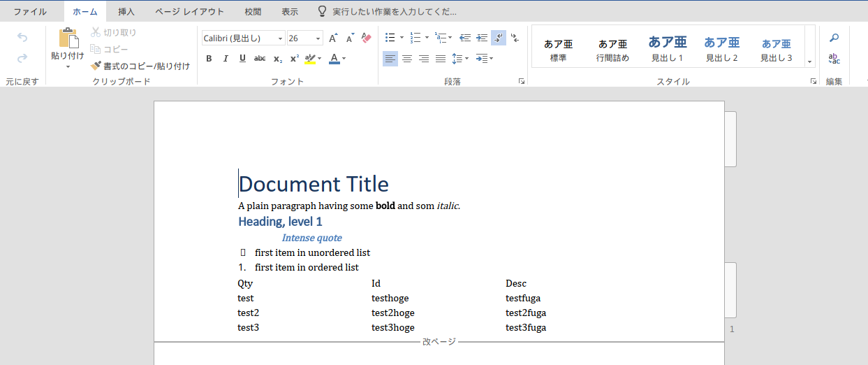Switch to the 挿入 tab

(x=126, y=12)
